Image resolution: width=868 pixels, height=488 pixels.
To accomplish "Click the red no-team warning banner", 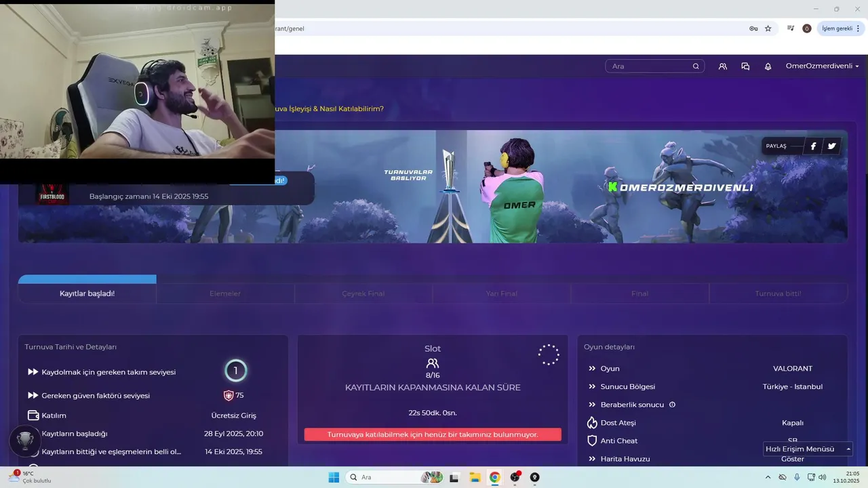I will (x=433, y=434).
